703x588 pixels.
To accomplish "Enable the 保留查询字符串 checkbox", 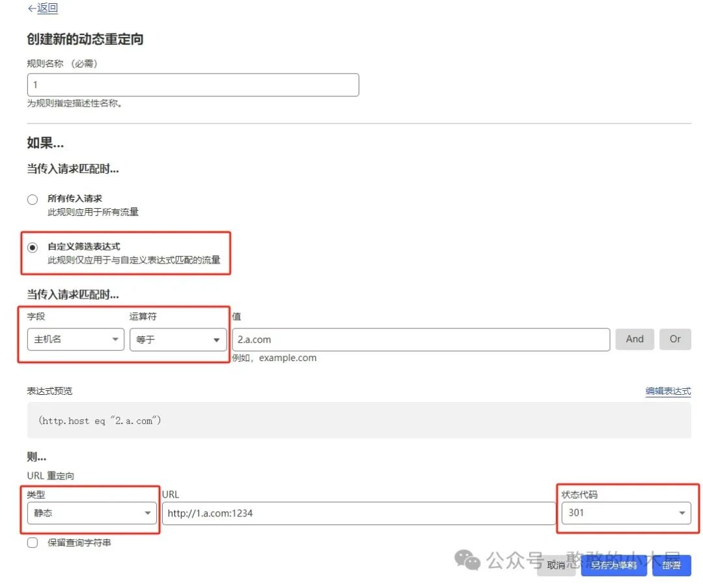I will [x=33, y=543].
